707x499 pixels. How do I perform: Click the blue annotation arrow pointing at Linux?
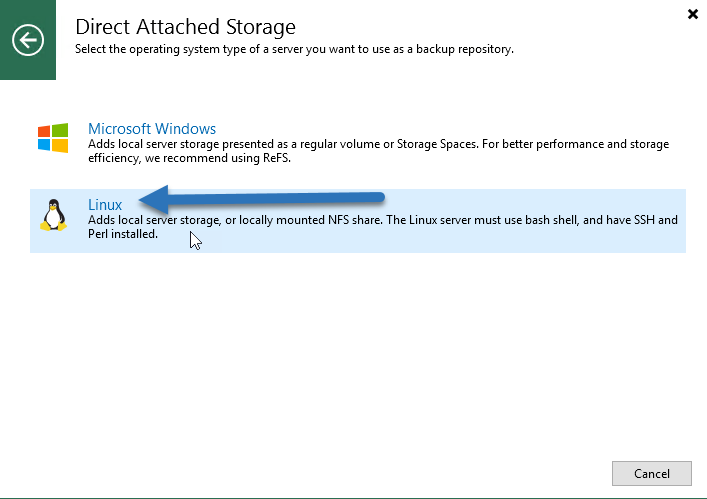262,199
